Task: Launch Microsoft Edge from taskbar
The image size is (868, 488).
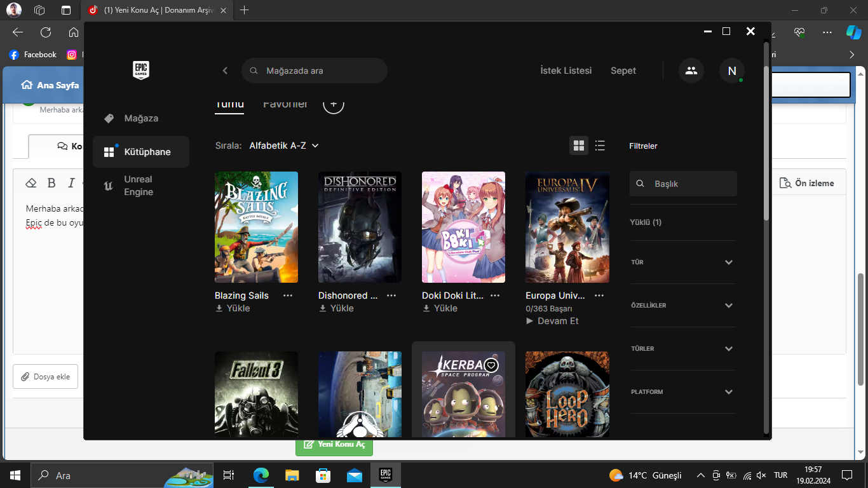Action: tap(261, 475)
